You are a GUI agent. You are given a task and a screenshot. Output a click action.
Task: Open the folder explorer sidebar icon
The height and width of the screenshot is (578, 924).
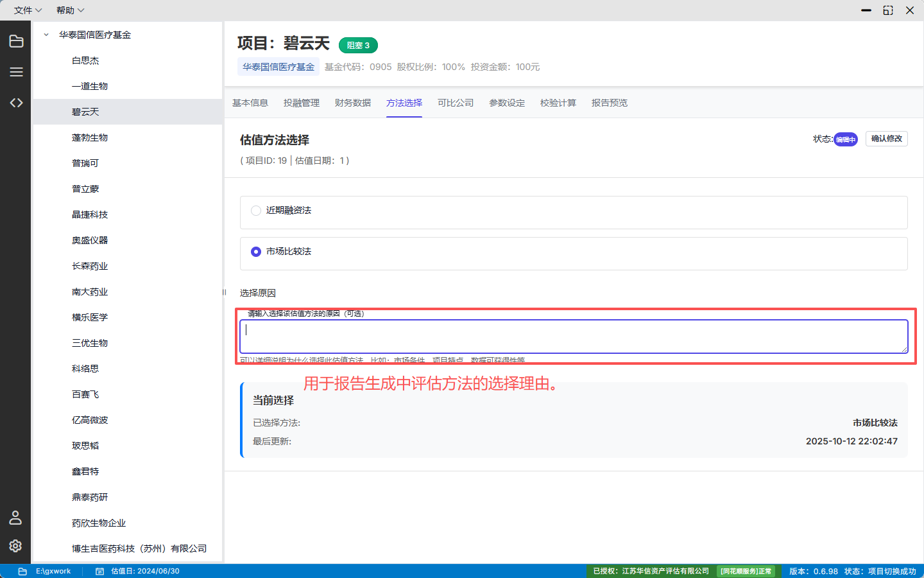point(16,41)
